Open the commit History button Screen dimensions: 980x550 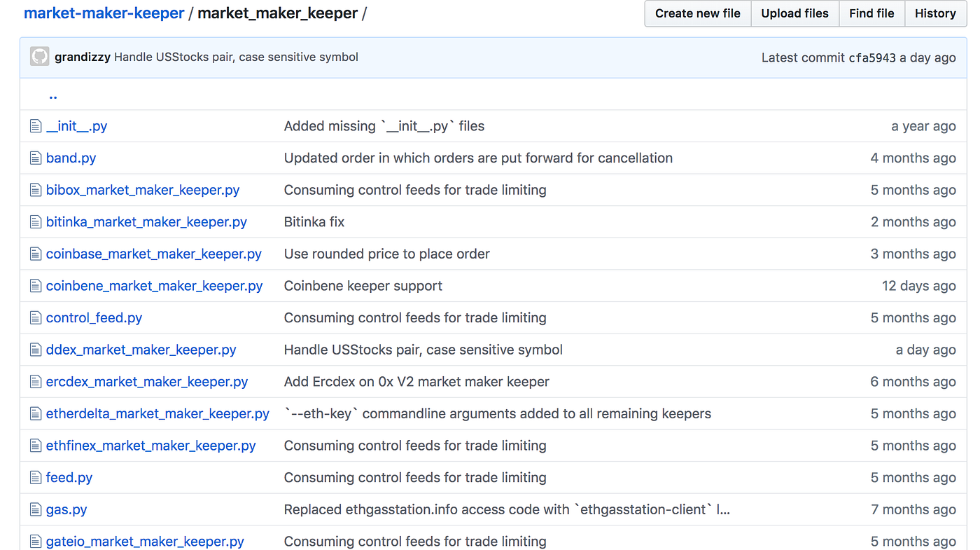pyautogui.click(x=935, y=13)
